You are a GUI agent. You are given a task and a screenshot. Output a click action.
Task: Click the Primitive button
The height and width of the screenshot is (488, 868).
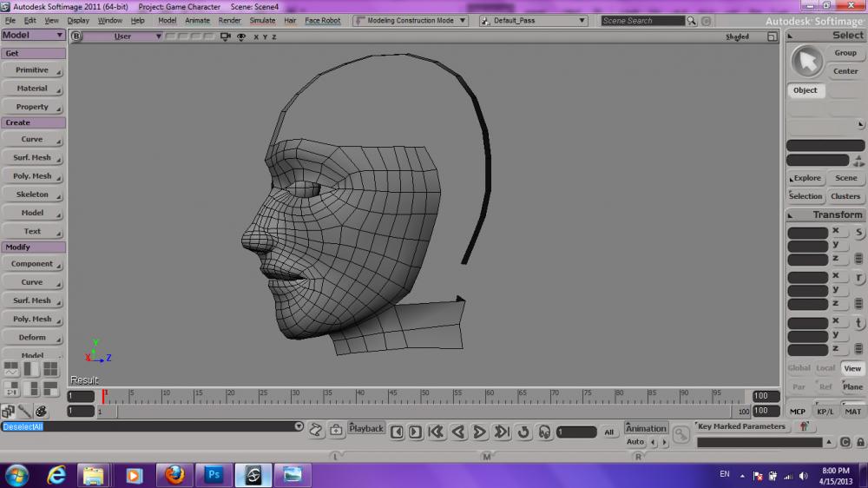point(32,70)
